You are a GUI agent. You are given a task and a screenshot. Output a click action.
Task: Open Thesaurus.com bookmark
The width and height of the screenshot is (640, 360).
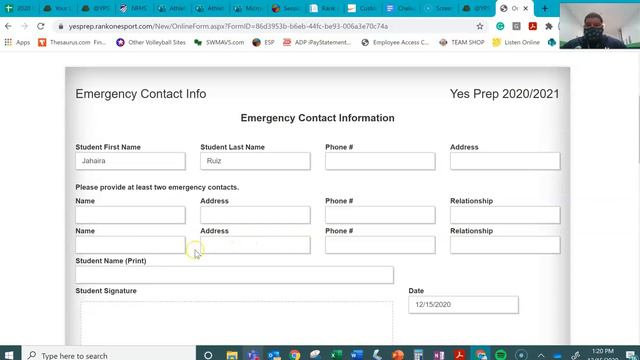point(72,42)
